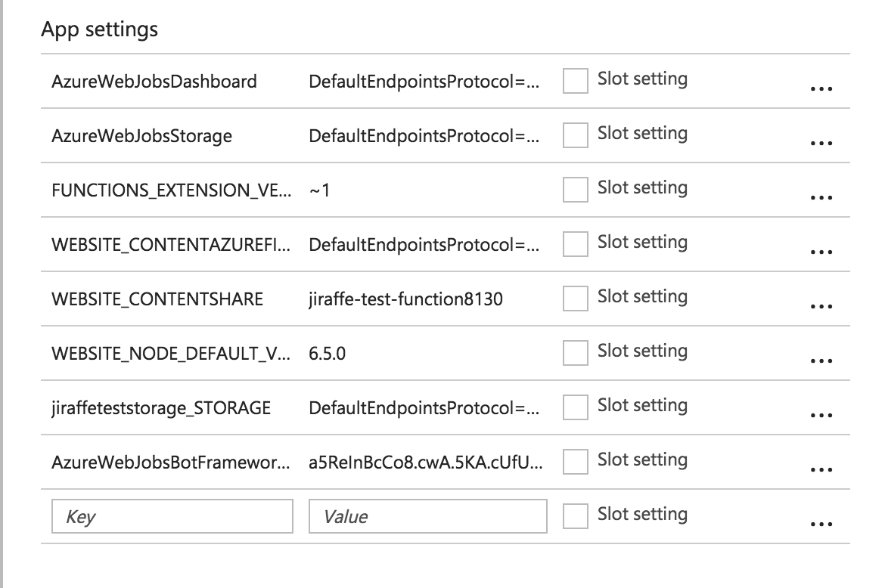Open ellipsis menu for AzureWebJobsBotFramewor... row
Viewport: 885px width, 588px height.
click(x=821, y=469)
